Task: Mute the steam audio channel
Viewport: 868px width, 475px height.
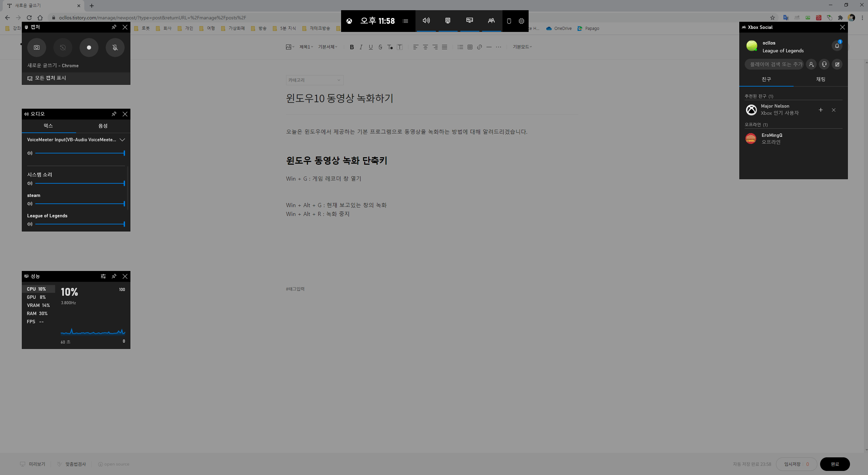Action: point(30,204)
